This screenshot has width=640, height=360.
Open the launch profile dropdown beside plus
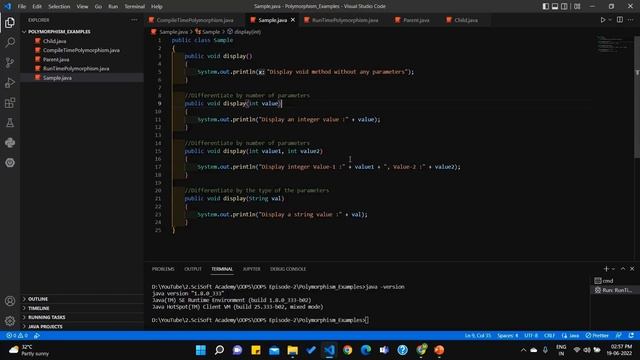pos(613,269)
